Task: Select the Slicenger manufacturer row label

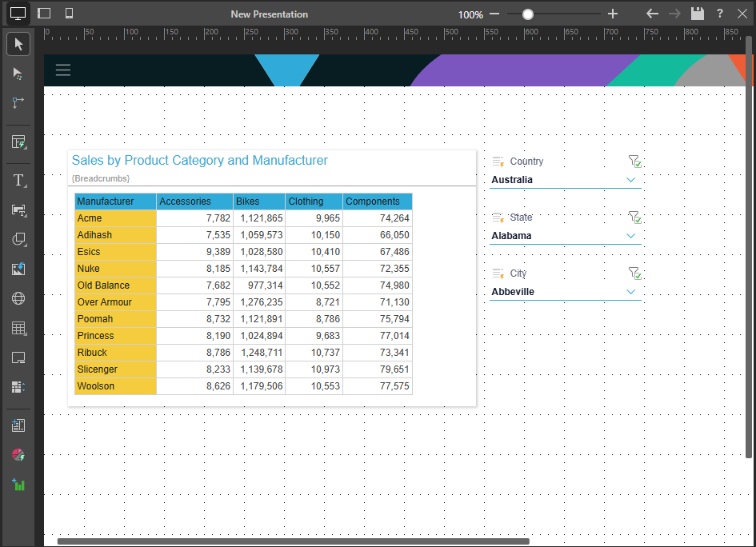Action: pyautogui.click(x=116, y=369)
